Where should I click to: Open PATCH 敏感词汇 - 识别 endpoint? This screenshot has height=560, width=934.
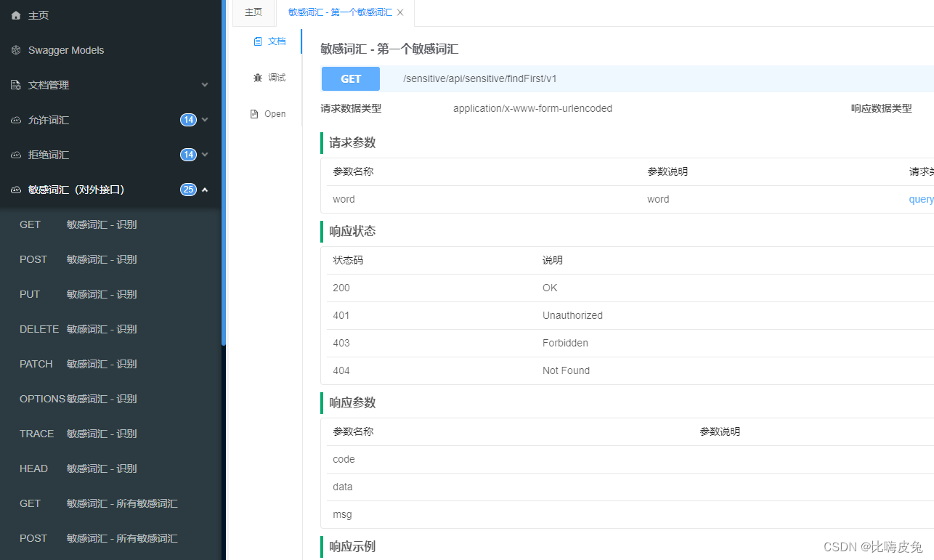point(110,364)
